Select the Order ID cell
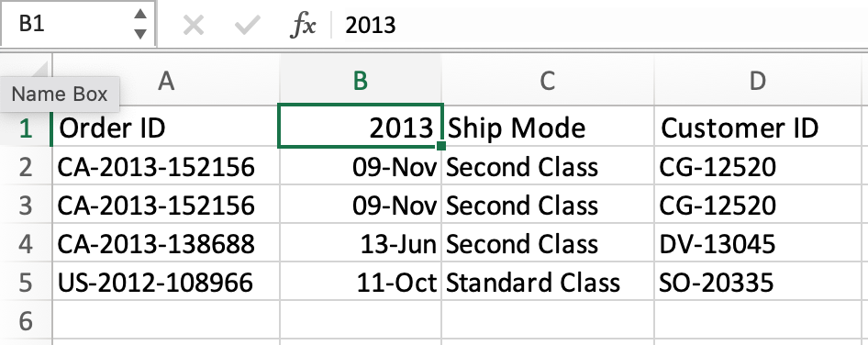 (166, 128)
